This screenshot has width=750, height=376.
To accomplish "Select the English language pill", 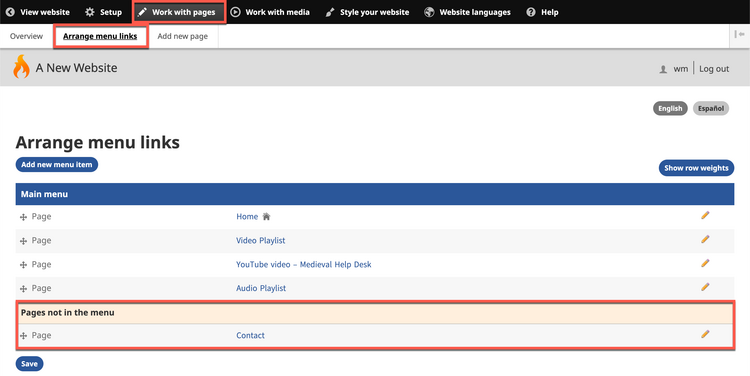I will pyautogui.click(x=670, y=109).
